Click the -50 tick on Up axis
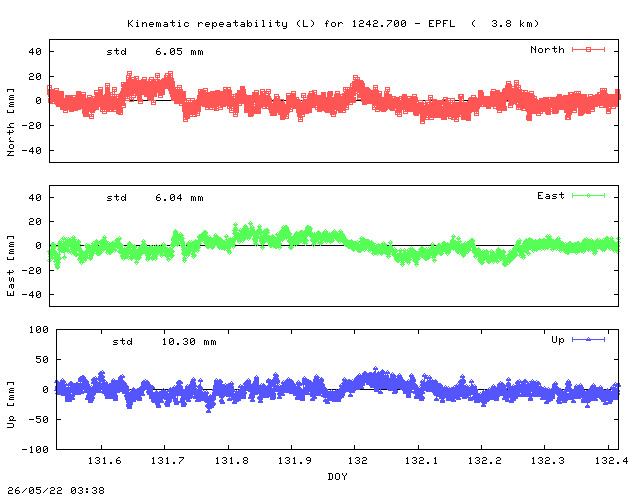Viewport: 640px width, 496px height. (38, 419)
